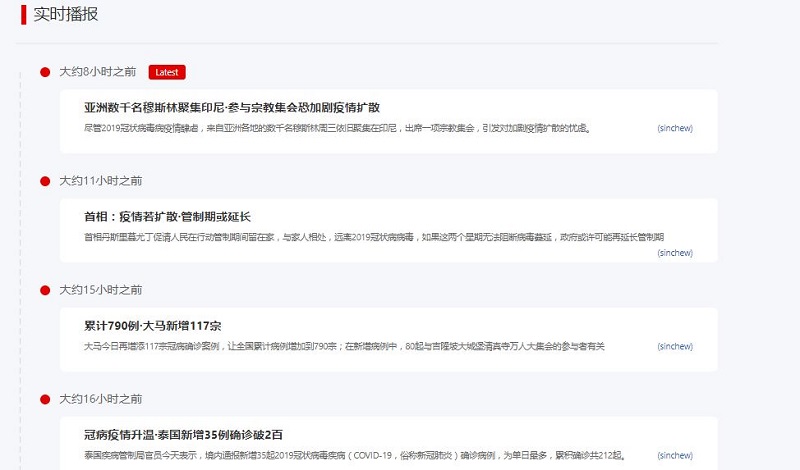Click the 大约8小时之前 timestamp
The image size is (800, 470).
[98, 72]
